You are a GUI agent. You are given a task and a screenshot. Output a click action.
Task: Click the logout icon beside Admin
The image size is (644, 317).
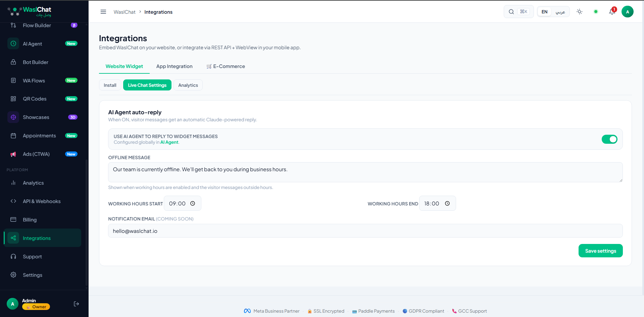click(77, 304)
